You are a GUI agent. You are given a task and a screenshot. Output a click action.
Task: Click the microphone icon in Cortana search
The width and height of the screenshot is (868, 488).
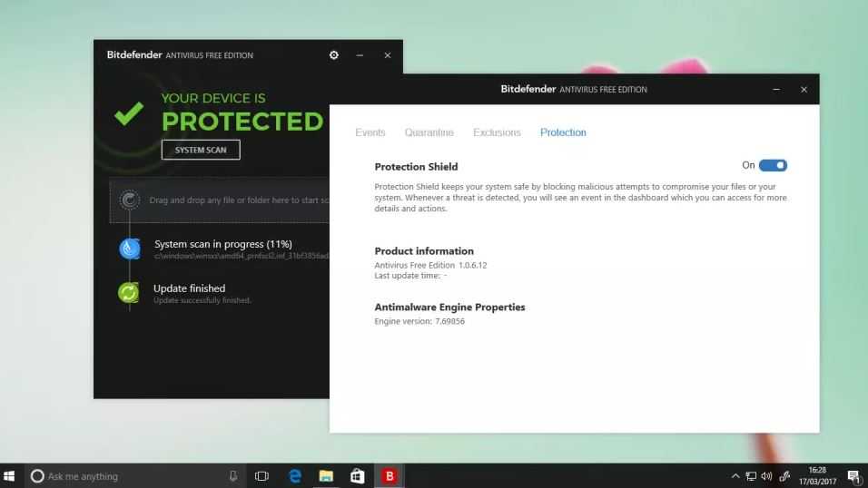tap(233, 476)
